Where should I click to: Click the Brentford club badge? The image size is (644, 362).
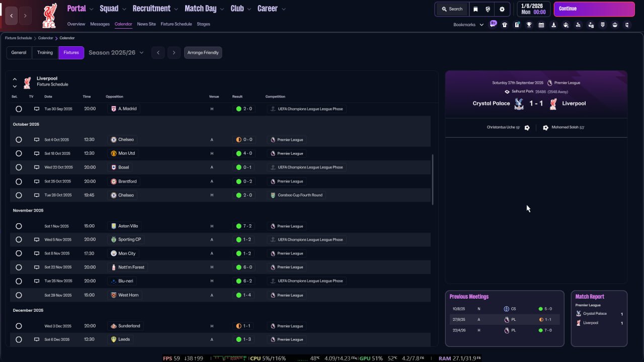coord(114,182)
